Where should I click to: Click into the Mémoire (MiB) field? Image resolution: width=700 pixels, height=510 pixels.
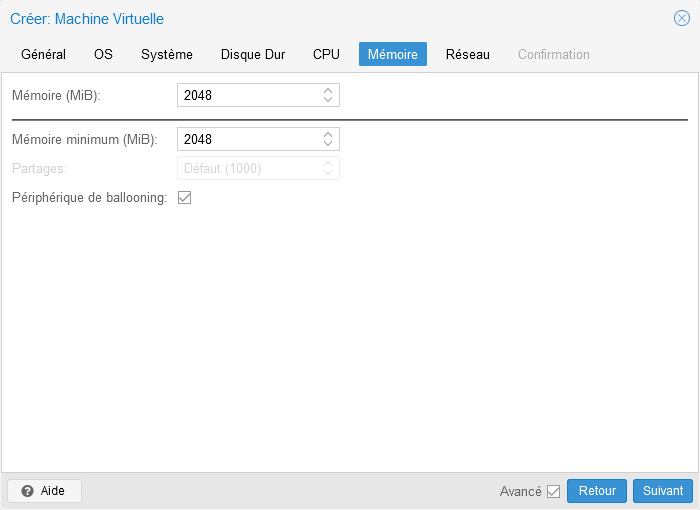(x=248, y=95)
